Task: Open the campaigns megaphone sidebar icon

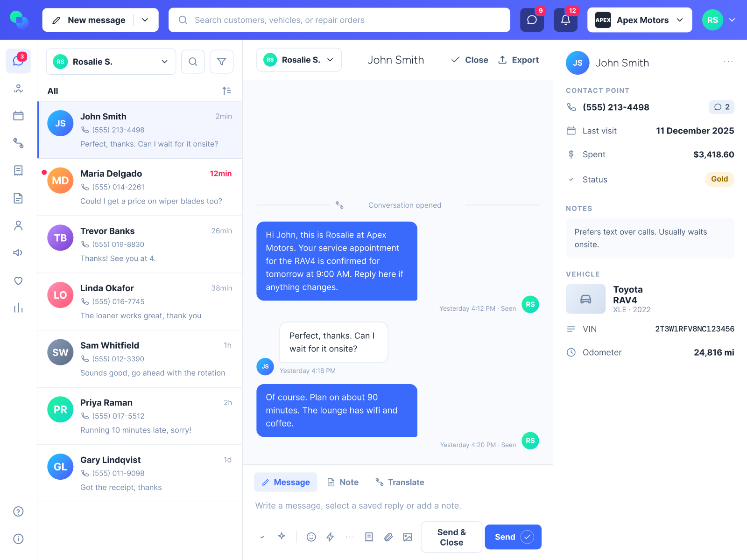Action: [x=18, y=253]
